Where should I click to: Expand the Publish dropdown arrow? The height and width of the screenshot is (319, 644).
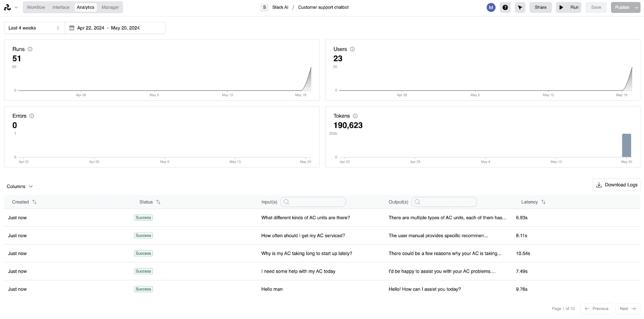[x=637, y=7]
